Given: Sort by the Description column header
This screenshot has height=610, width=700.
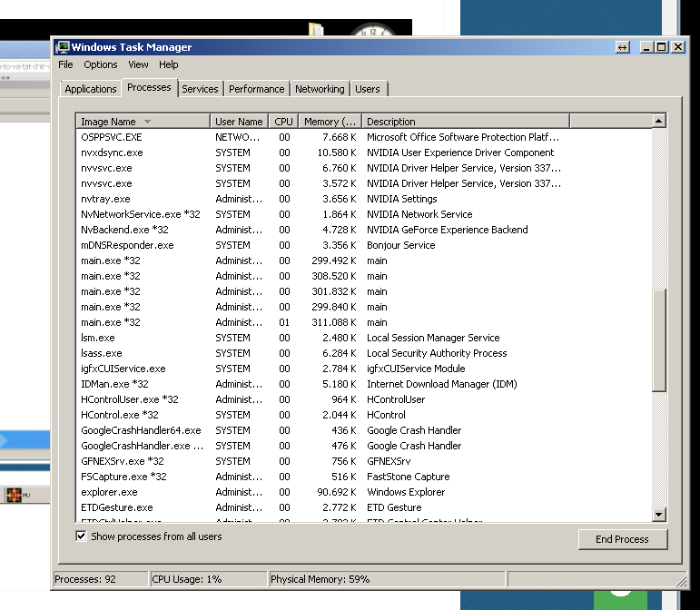Looking at the screenshot, I should [x=466, y=122].
